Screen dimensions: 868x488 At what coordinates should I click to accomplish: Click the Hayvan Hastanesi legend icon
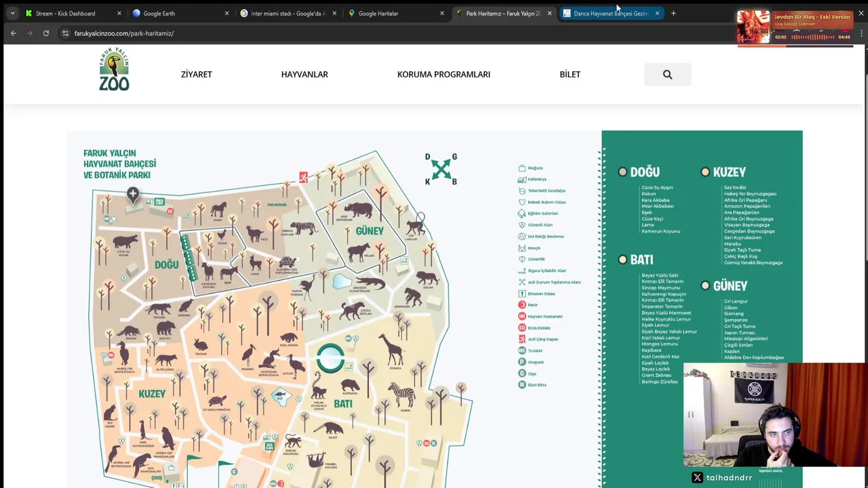point(522,317)
